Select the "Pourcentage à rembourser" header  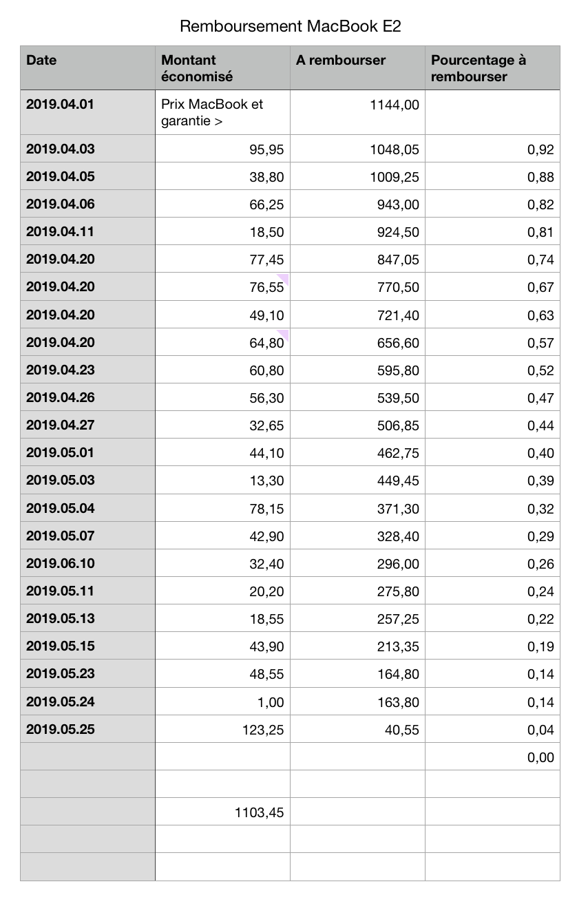[x=492, y=67]
